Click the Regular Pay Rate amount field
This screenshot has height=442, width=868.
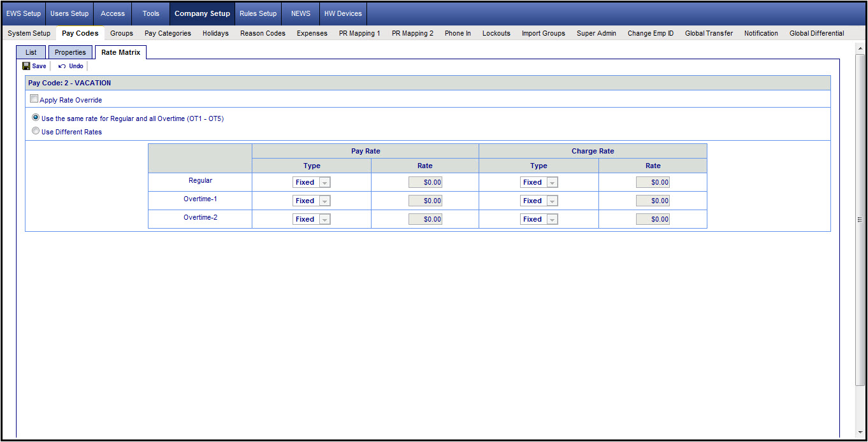click(425, 182)
